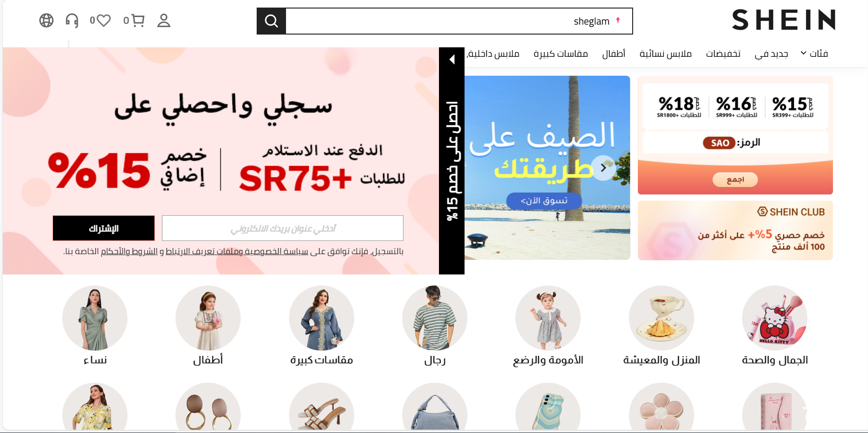
Task: Open the SHEIN CLUB banner
Action: pos(735,230)
